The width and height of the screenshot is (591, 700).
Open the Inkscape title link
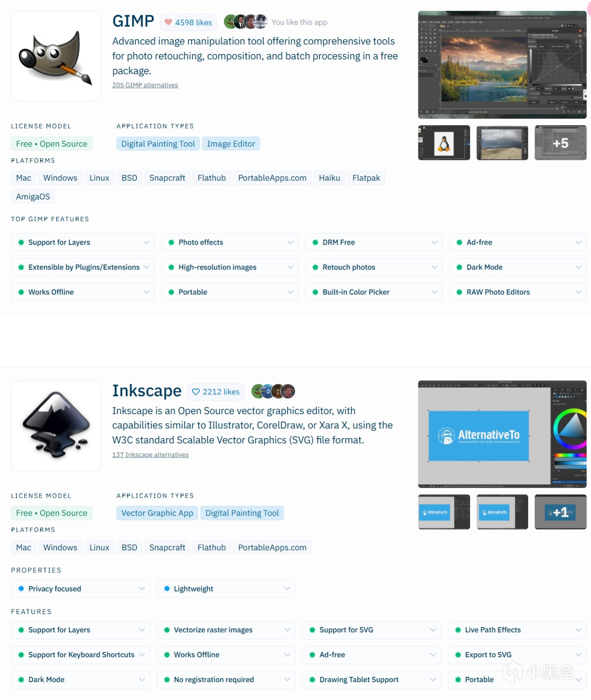click(147, 391)
